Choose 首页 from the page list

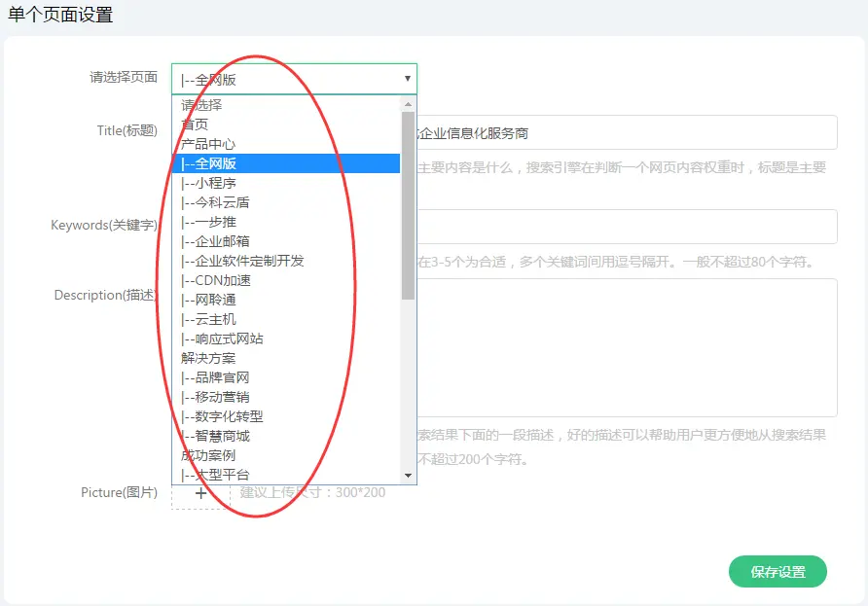pyautogui.click(x=286, y=124)
